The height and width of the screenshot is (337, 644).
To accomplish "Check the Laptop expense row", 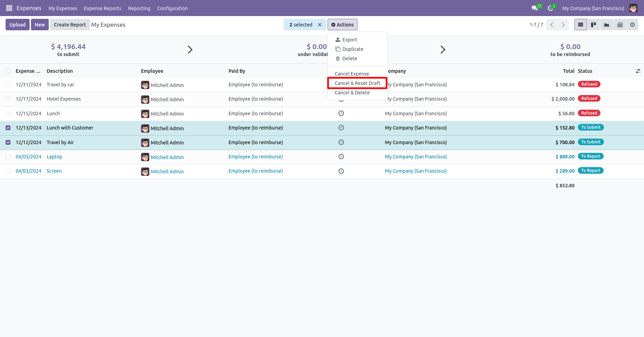I will 8,157.
